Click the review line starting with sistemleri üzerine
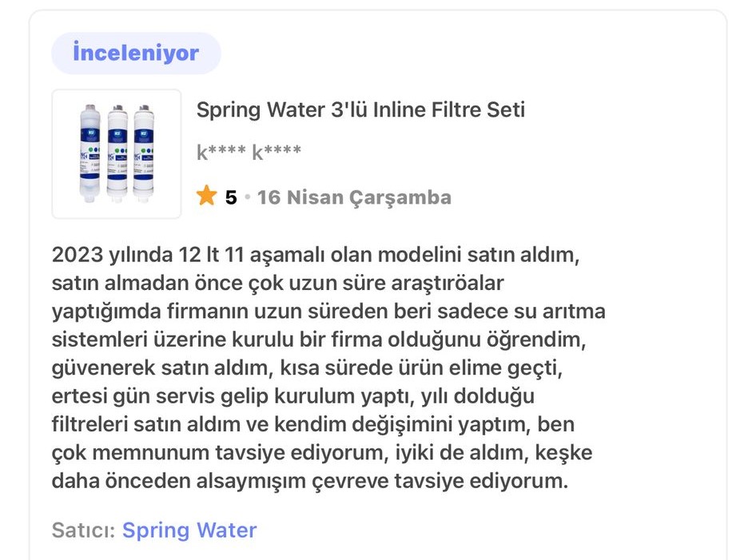The height and width of the screenshot is (560, 756). click(319, 340)
